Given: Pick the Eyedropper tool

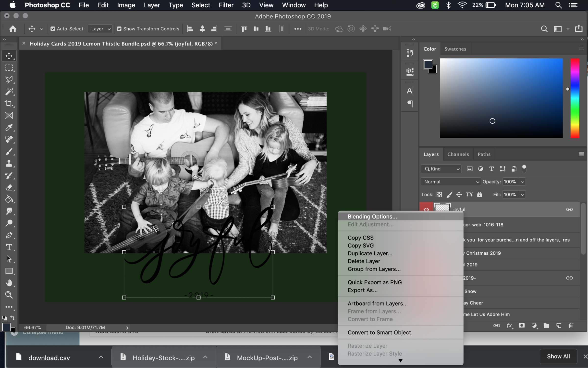Looking at the screenshot, I should click(x=9, y=127).
